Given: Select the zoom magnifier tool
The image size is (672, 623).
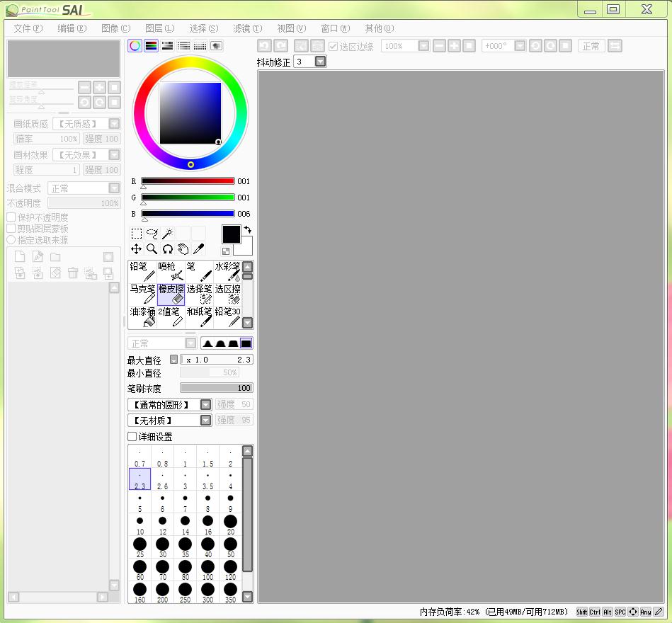Looking at the screenshot, I should pos(152,249).
